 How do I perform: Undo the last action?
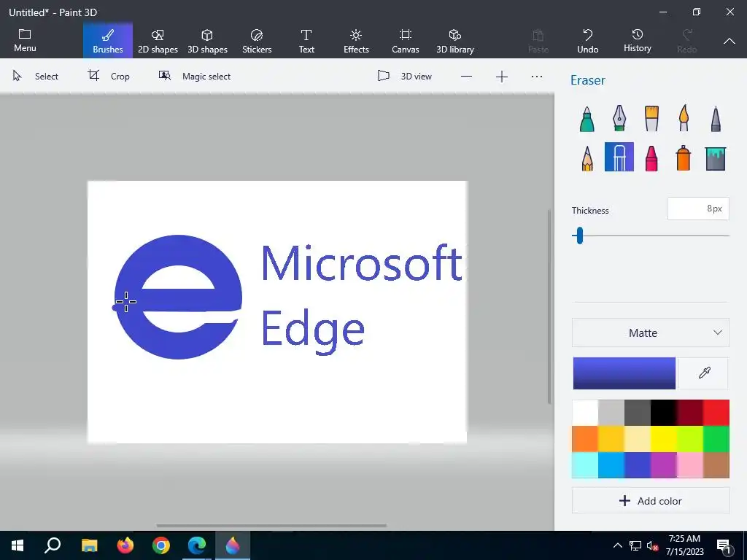coord(587,41)
